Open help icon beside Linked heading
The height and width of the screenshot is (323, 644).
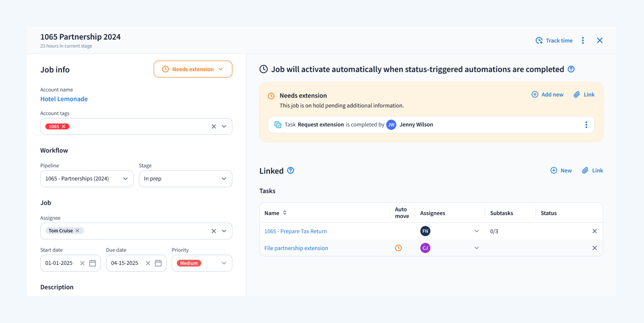(x=291, y=171)
